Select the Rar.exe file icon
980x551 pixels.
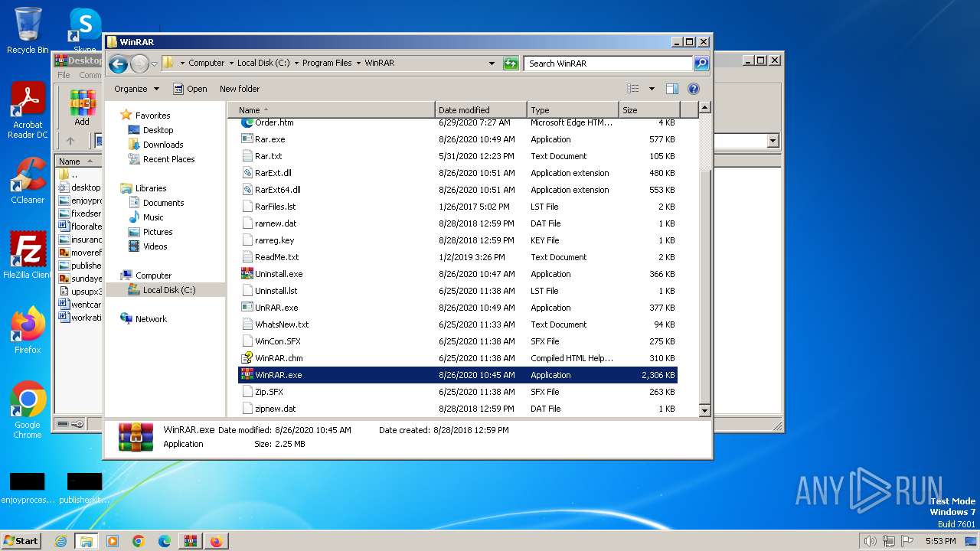point(247,139)
